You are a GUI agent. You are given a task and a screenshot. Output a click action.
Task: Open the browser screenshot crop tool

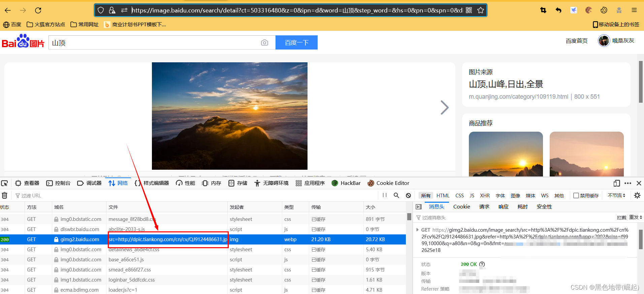pos(543,10)
